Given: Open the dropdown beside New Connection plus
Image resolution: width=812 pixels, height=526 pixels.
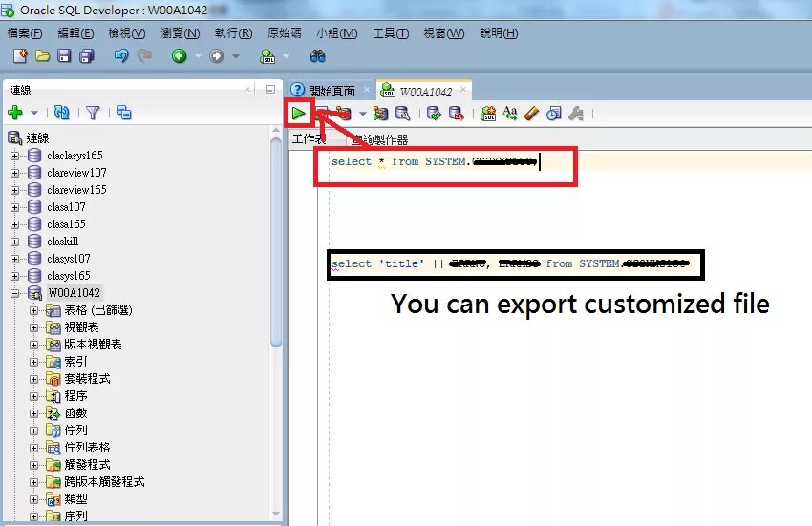Looking at the screenshot, I should click(34, 113).
